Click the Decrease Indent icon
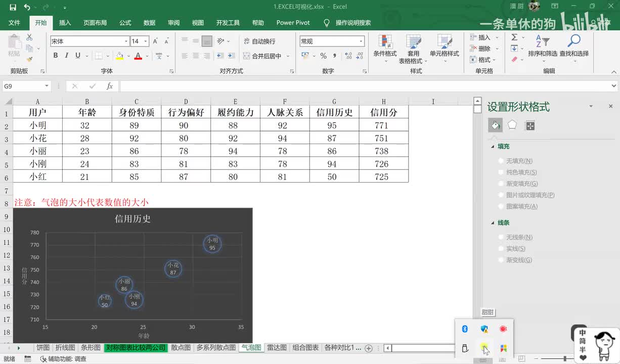Viewport: 620px width, 364px height. coord(219,56)
